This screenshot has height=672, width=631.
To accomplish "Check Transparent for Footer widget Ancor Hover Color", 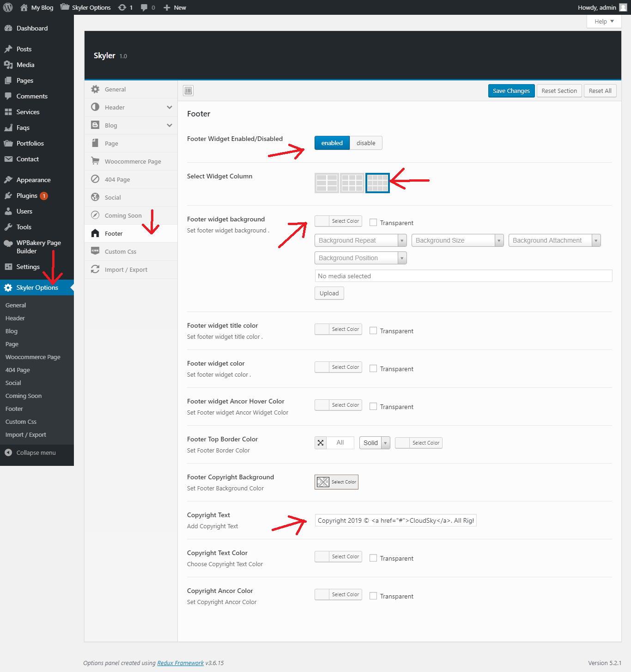I will pos(373,406).
